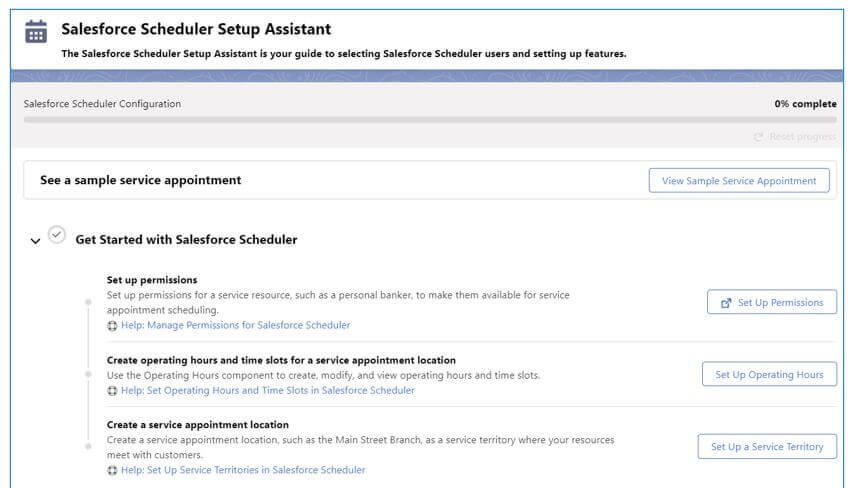
Task: Click the Set Up a Service Territory button
Action: pyautogui.click(x=767, y=447)
